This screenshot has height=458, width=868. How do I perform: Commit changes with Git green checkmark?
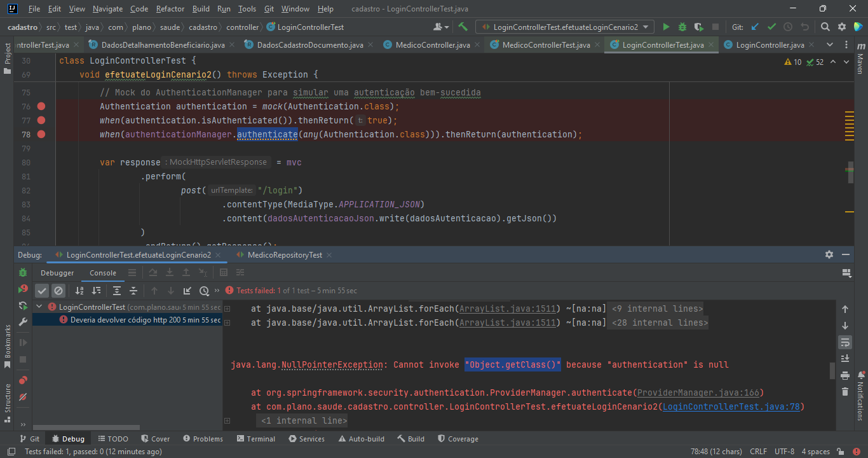(x=771, y=27)
